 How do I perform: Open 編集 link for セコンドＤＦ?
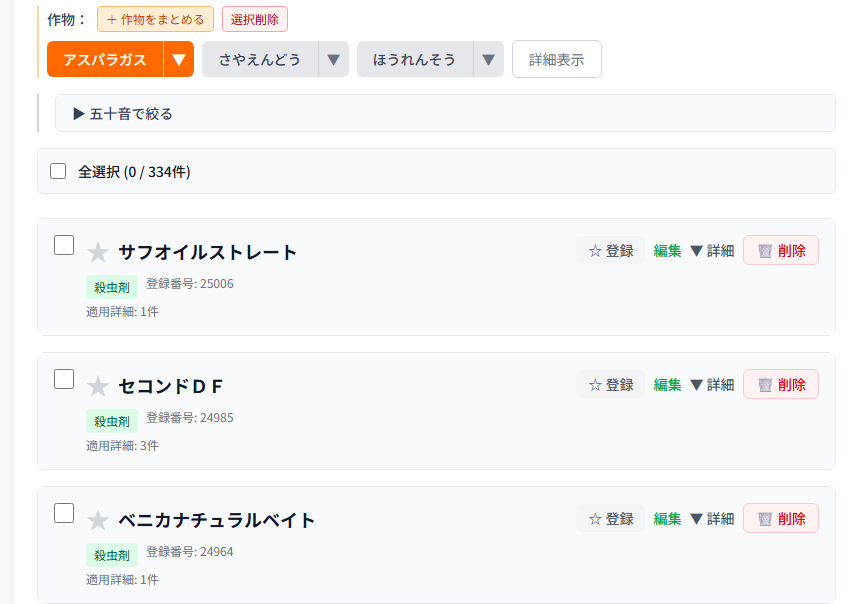(x=667, y=385)
